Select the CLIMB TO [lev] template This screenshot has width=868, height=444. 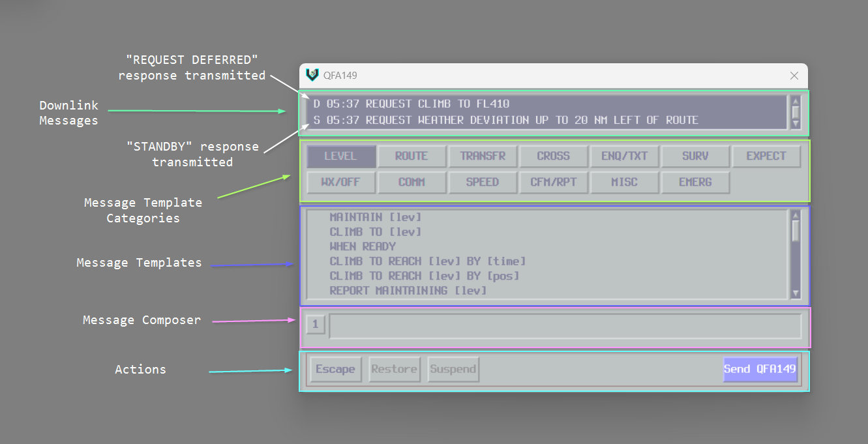363,231
